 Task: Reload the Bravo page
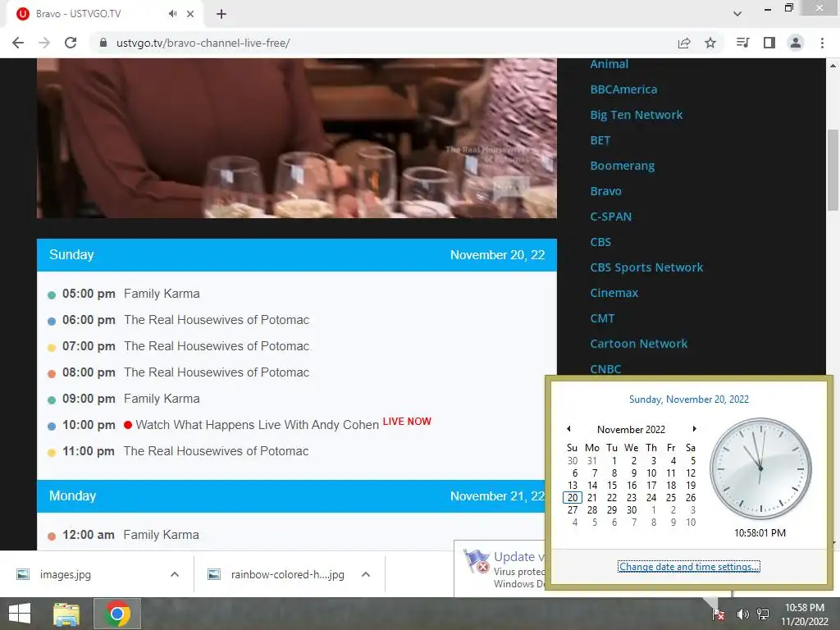(71, 43)
